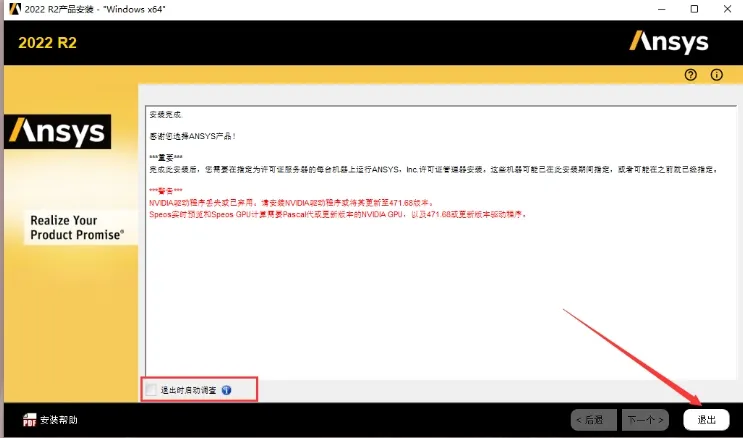Click the red Speos GPU requirement line
Screen dimensions: 743x438
click(x=338, y=214)
